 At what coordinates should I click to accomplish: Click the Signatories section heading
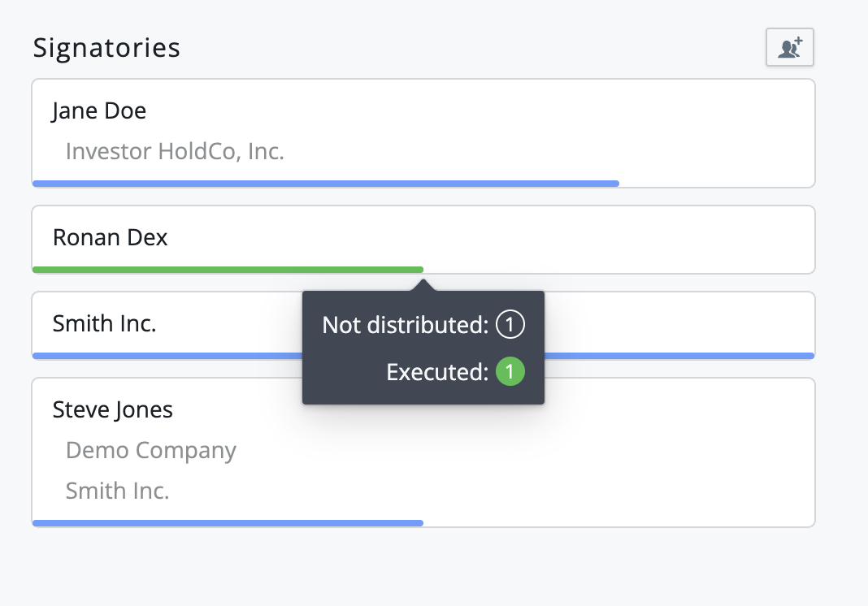click(x=106, y=48)
